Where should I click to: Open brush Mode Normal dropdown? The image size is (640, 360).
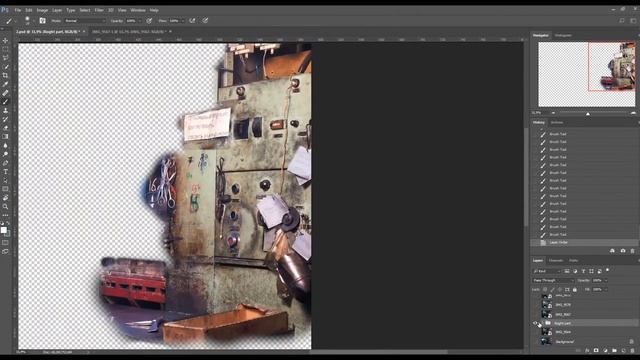pyautogui.click(x=85, y=20)
